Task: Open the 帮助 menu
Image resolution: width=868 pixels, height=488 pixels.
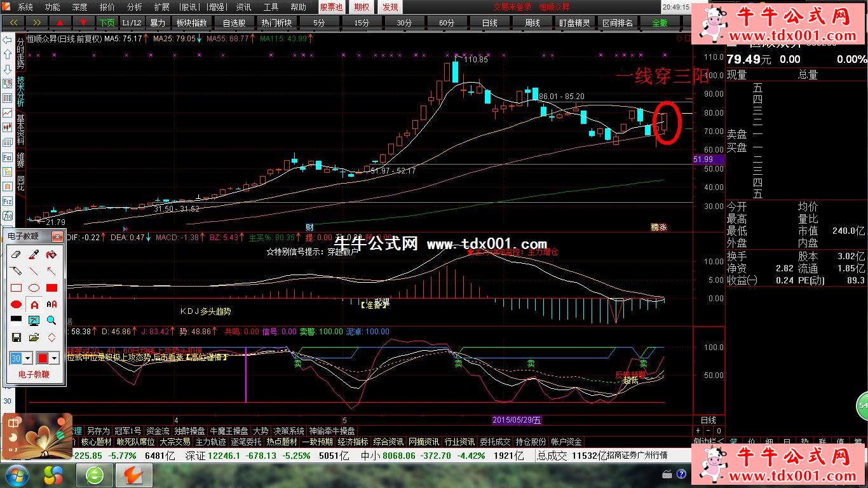Action: (298, 7)
